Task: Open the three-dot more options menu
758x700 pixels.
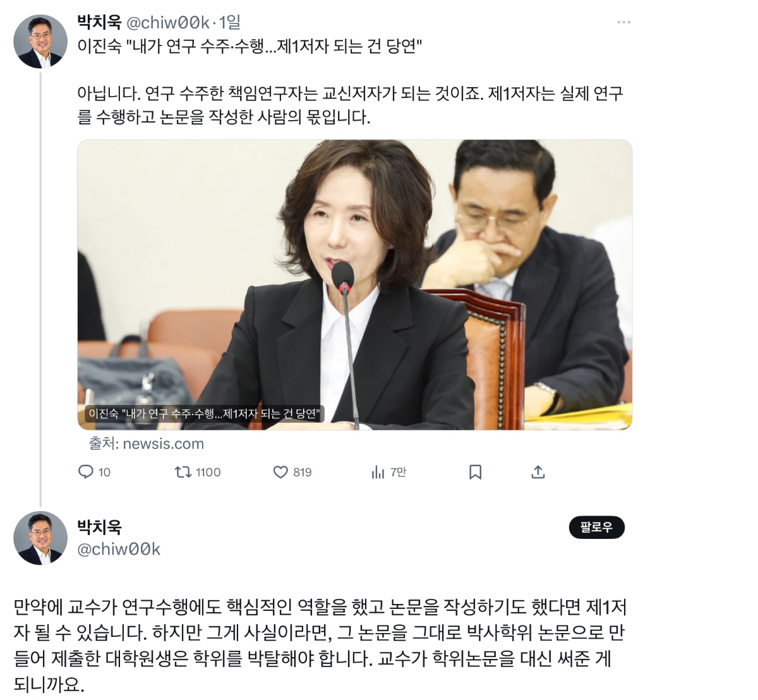Action: (x=624, y=22)
